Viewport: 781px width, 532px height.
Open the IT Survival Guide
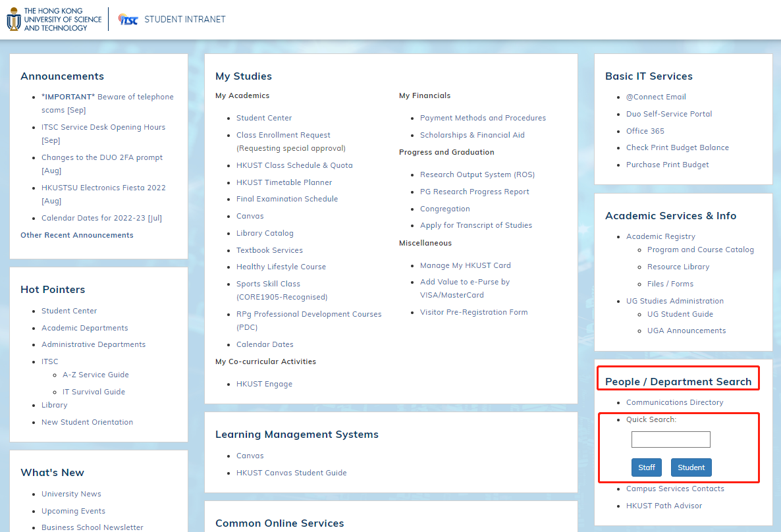94,392
